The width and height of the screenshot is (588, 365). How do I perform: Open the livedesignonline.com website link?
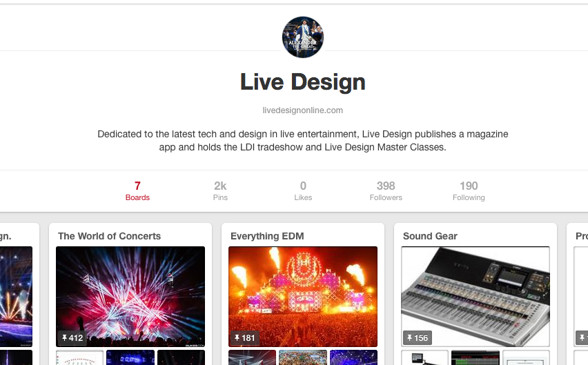pyautogui.click(x=302, y=110)
